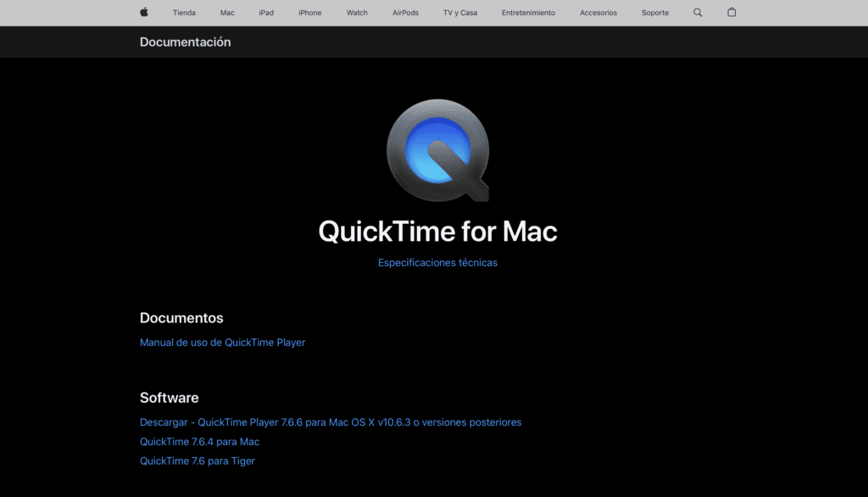Click the Apple logo icon
Viewport: 868px width, 497px height.
tap(144, 12)
